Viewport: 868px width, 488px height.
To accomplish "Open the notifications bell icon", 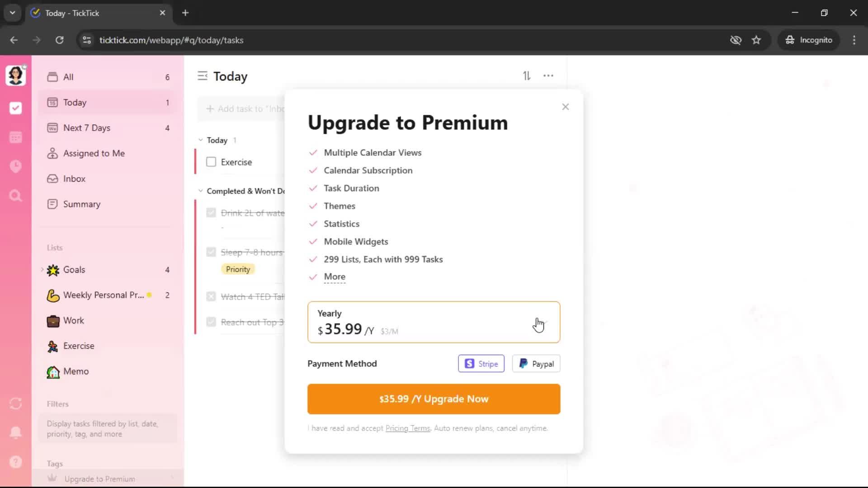I will coord(16,432).
